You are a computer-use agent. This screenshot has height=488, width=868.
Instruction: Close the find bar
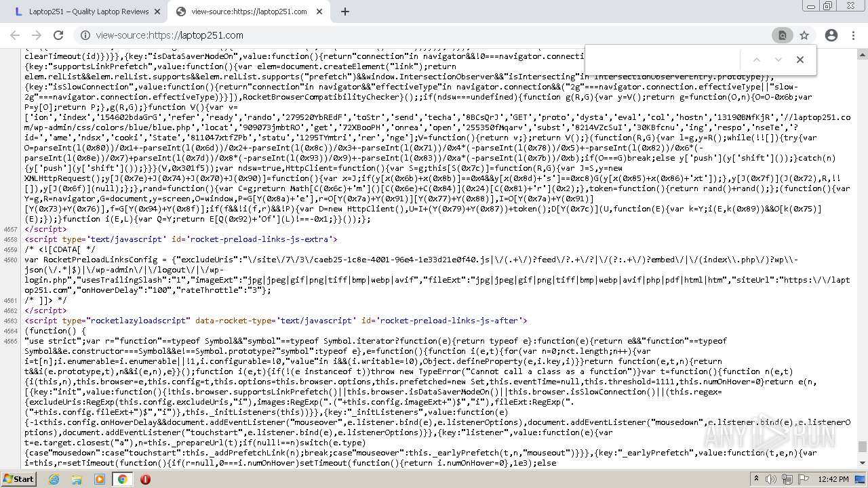point(800,60)
